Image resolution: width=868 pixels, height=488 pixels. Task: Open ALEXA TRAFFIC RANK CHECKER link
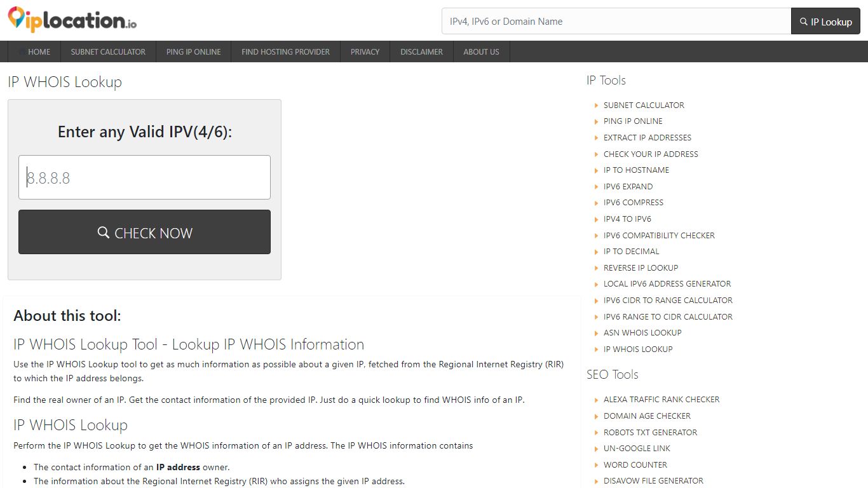(661, 400)
